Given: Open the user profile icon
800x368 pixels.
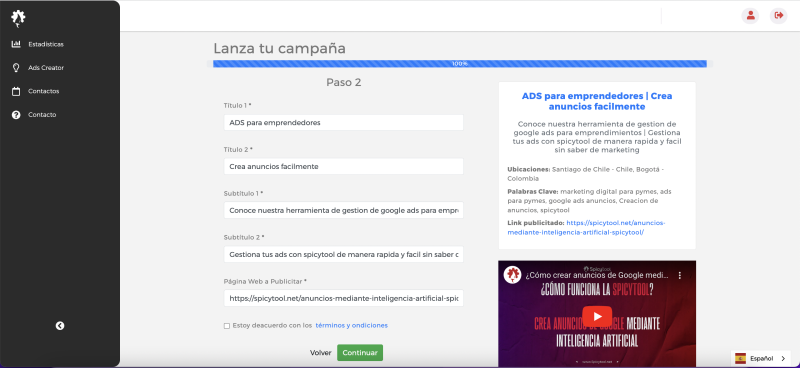Looking at the screenshot, I should tap(750, 15).
